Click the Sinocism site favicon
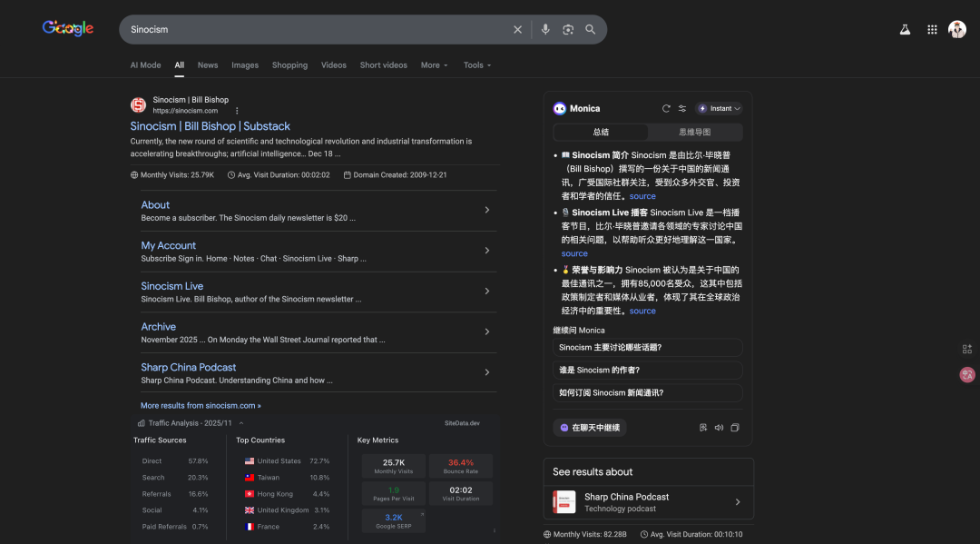 coord(138,104)
